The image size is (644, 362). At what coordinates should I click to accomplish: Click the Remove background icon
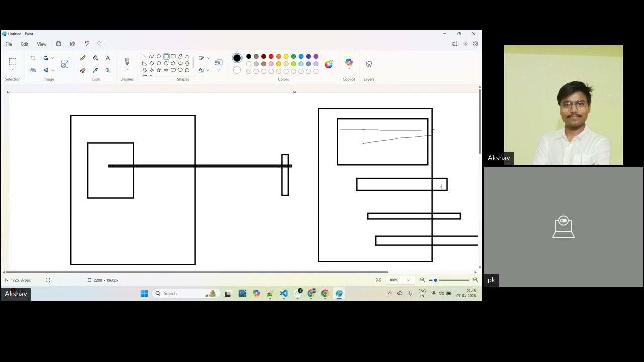(x=33, y=70)
